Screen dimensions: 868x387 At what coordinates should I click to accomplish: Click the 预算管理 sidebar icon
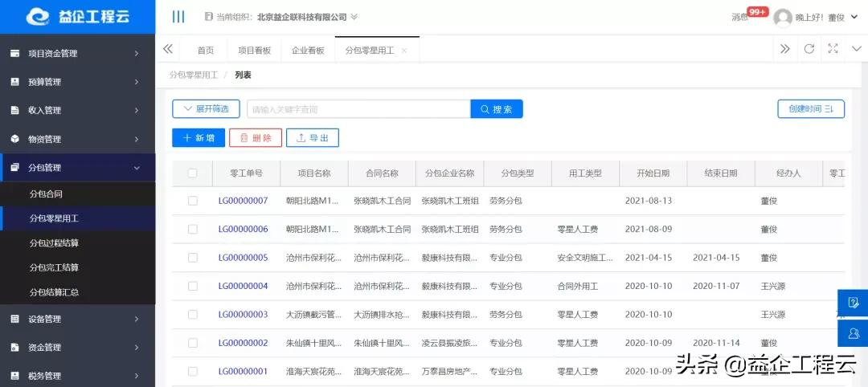(15, 82)
